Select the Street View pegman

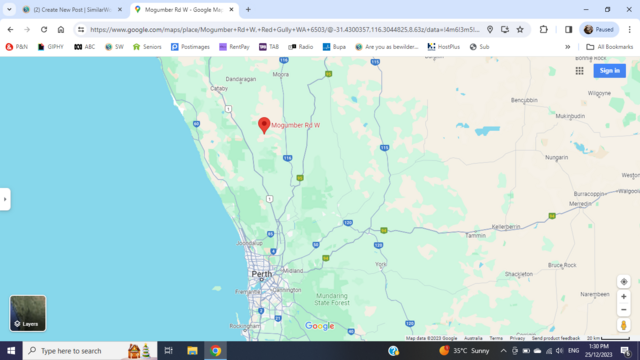[623, 325]
